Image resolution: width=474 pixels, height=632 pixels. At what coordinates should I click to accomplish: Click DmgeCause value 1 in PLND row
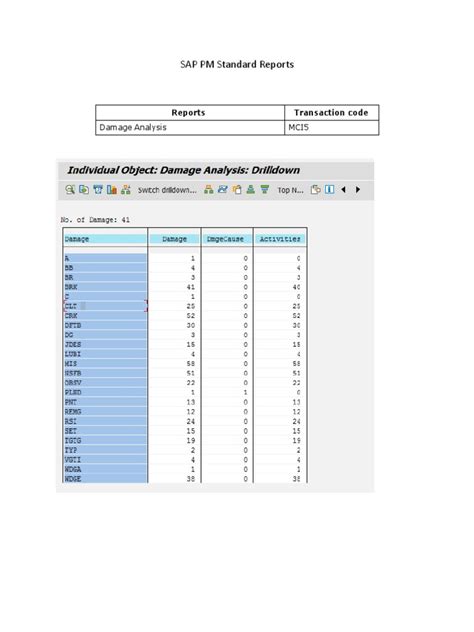click(x=245, y=393)
